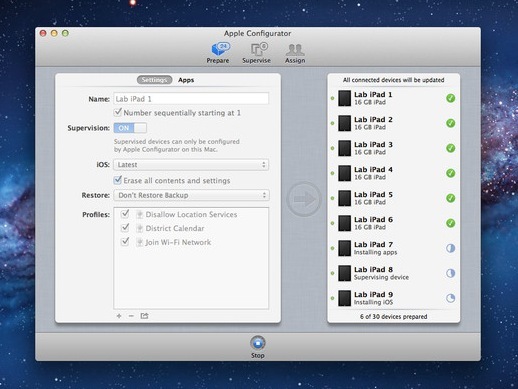Viewport: 518px width, 389px height.
Task: Select Lab iPad 5 device icon
Action: pyautogui.click(x=345, y=198)
